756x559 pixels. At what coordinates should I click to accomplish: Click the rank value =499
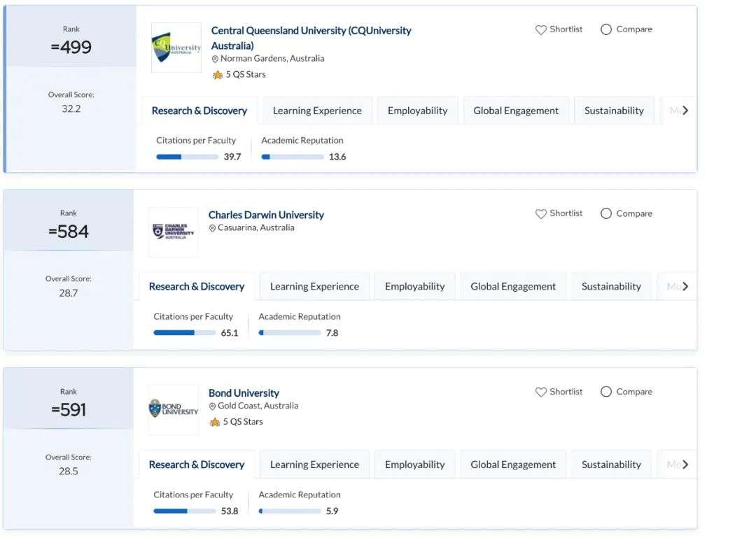tap(71, 48)
